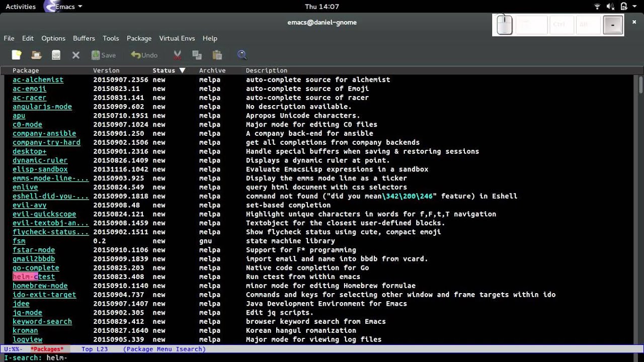This screenshot has width=644, height=362.
Task: Open the apu package link
Action: (x=19, y=116)
